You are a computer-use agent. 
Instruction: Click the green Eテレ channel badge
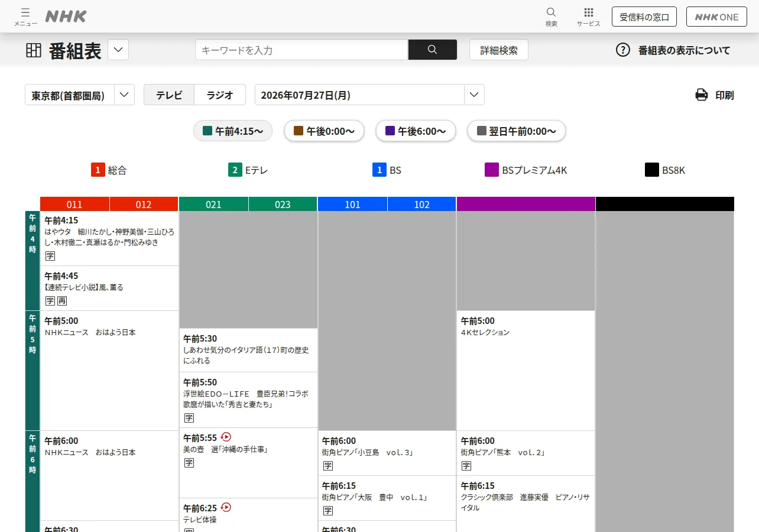(x=235, y=170)
